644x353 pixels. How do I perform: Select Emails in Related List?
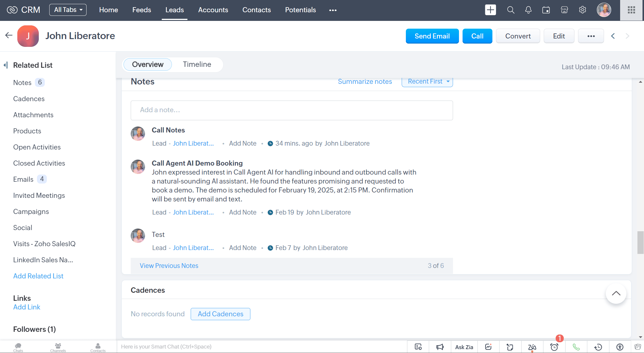point(23,179)
